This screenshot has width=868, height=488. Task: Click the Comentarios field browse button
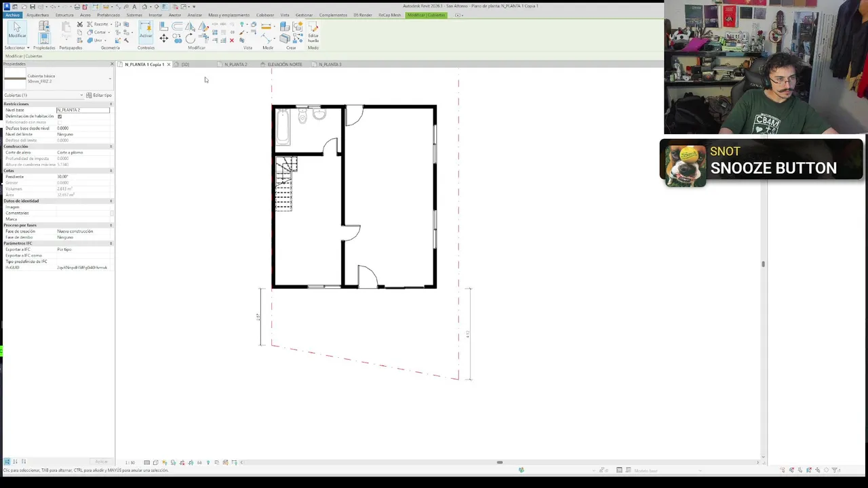tap(111, 213)
